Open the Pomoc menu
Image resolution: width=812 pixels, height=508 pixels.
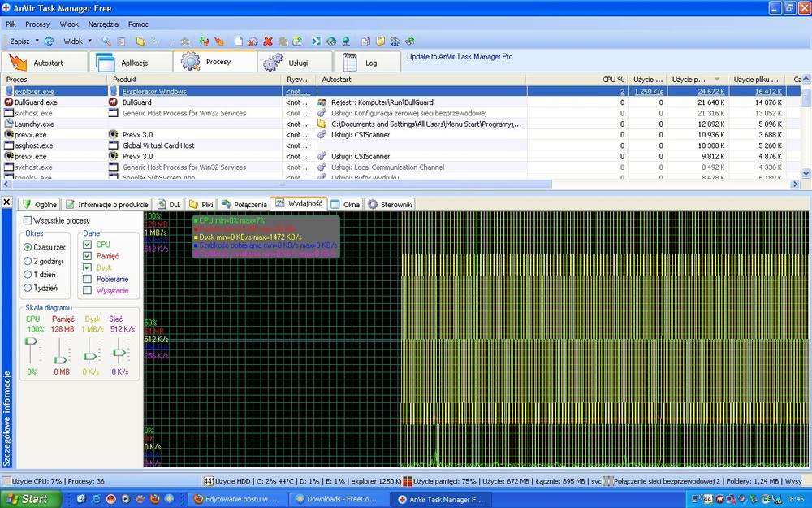[x=138, y=24]
